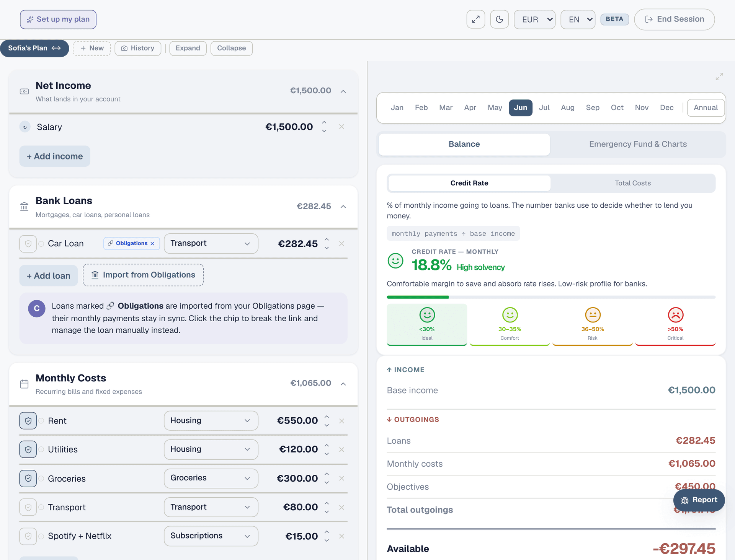Expand the right panel using corner arrows icon
735x560 pixels.
coord(719,77)
